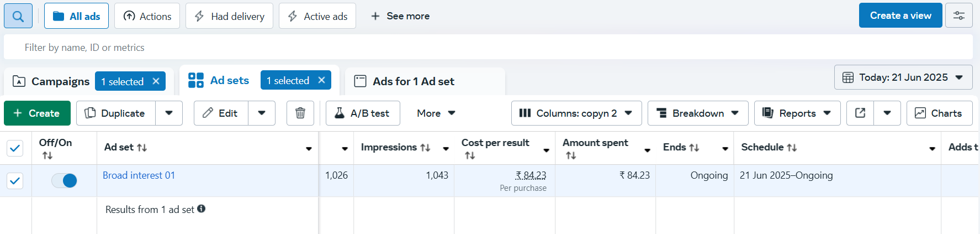Clear the Campaigns selection with X
This screenshot has height=234, width=980.
tap(156, 81)
